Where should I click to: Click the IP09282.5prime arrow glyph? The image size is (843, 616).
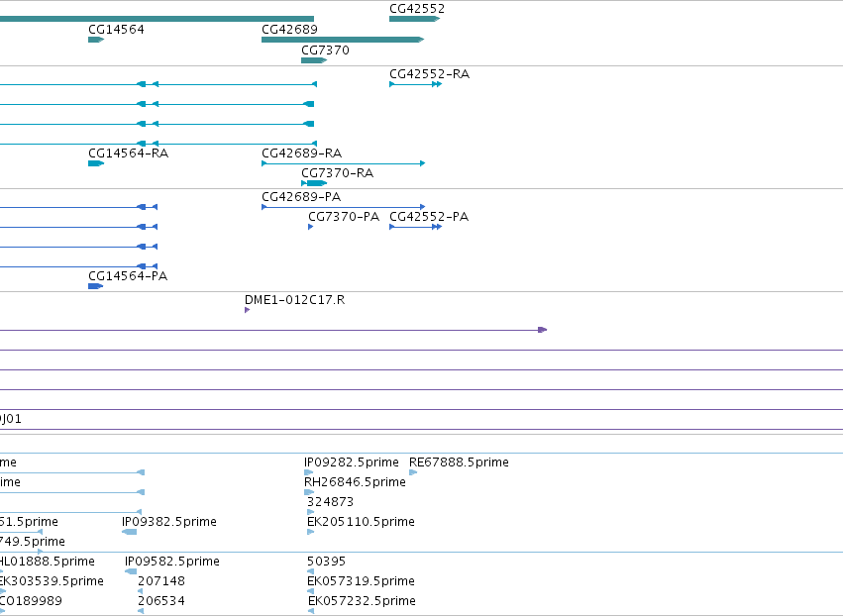tap(309, 472)
